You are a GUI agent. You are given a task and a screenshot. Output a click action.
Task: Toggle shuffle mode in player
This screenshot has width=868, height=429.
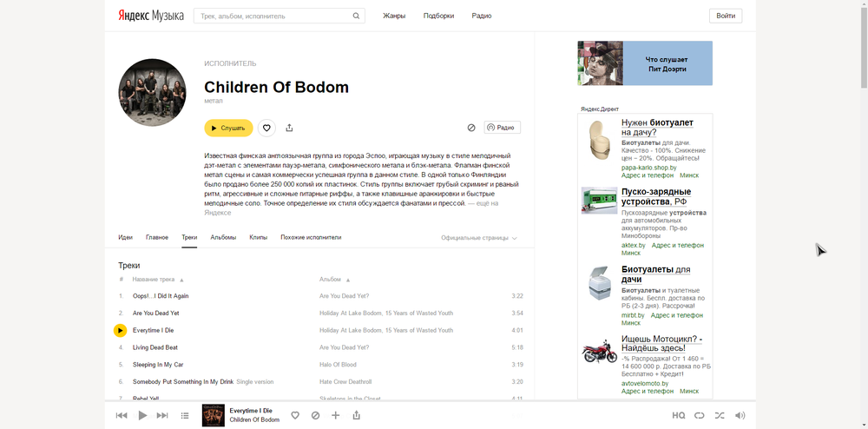click(x=719, y=415)
